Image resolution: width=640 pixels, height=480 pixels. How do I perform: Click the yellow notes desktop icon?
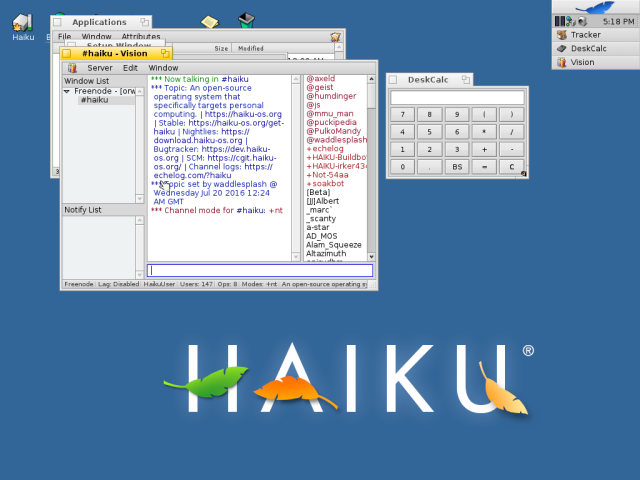point(209,22)
